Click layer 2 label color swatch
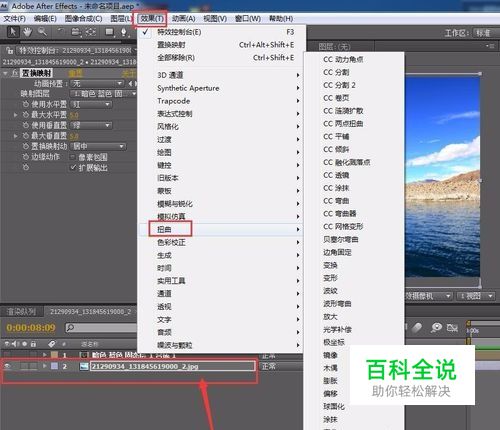The width and height of the screenshot is (500, 430). click(54, 366)
